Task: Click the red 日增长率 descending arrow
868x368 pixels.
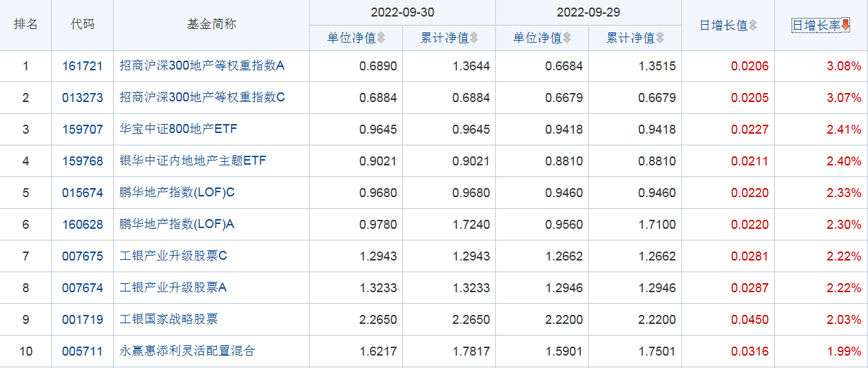Action: tap(845, 25)
